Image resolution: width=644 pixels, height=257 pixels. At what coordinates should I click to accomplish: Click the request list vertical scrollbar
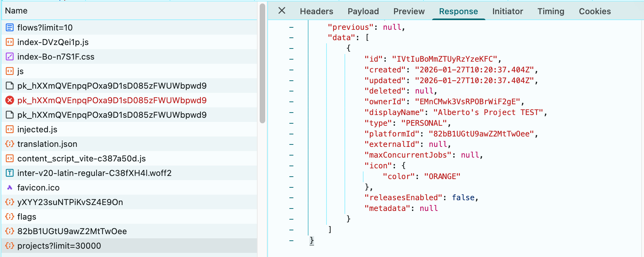262,62
